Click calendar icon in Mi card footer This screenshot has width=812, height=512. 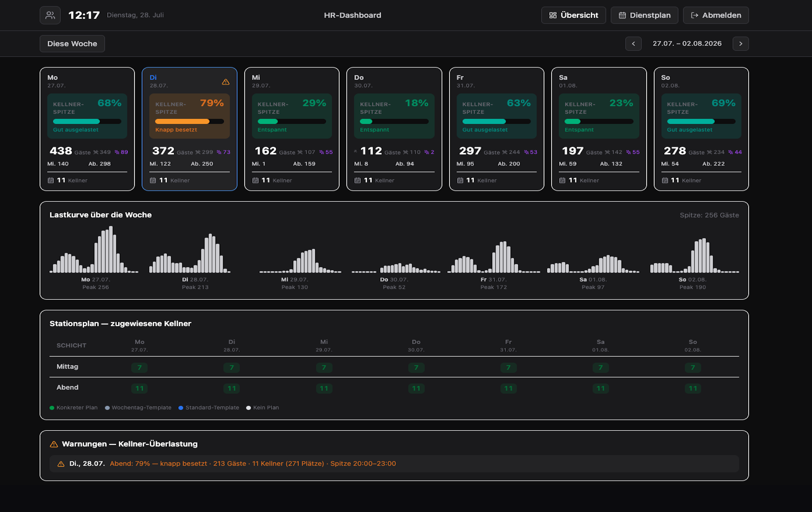coord(255,180)
